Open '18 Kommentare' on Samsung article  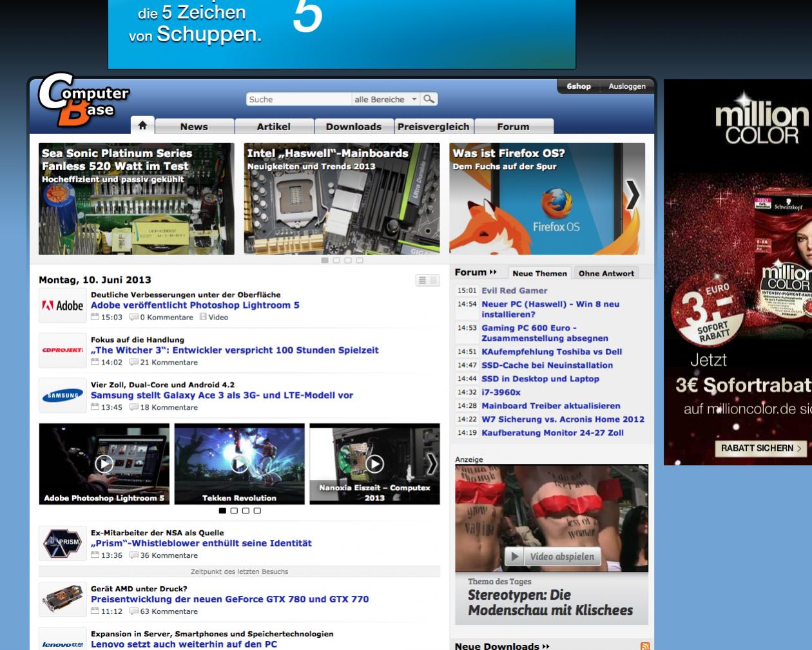pyautogui.click(x=164, y=407)
